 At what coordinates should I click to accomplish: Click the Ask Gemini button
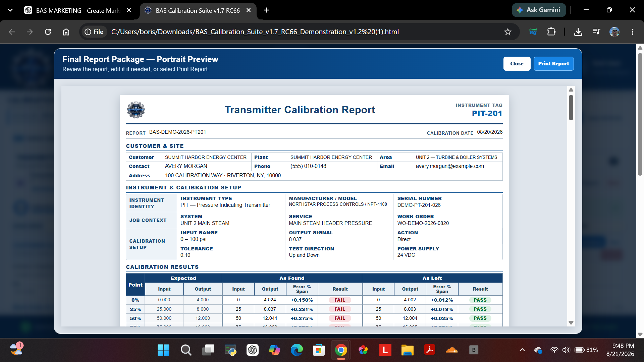click(x=539, y=10)
